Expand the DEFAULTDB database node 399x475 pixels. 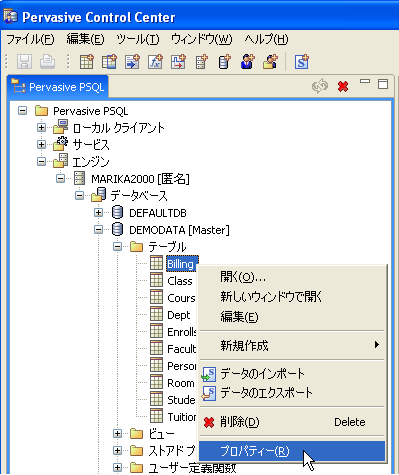[x=98, y=212]
